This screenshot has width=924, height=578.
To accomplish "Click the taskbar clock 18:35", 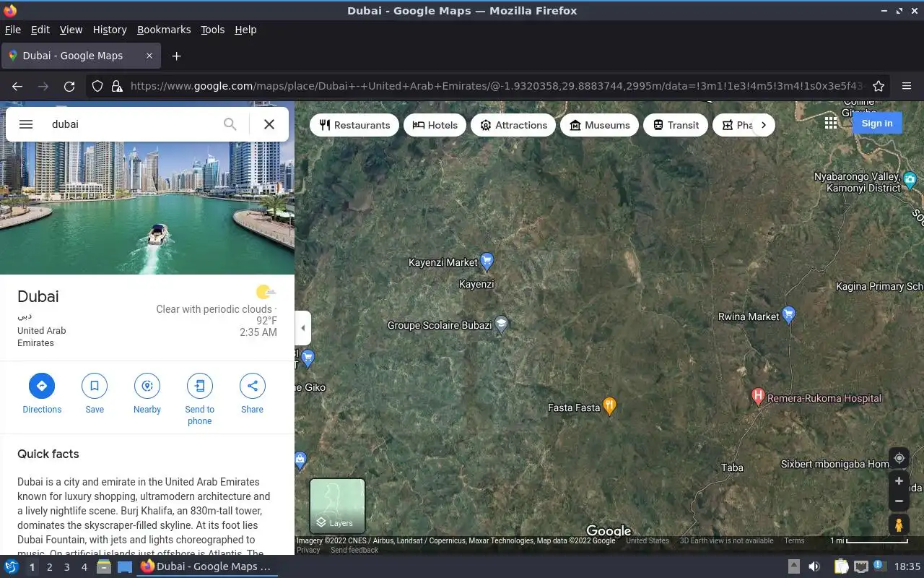I will pos(907,566).
